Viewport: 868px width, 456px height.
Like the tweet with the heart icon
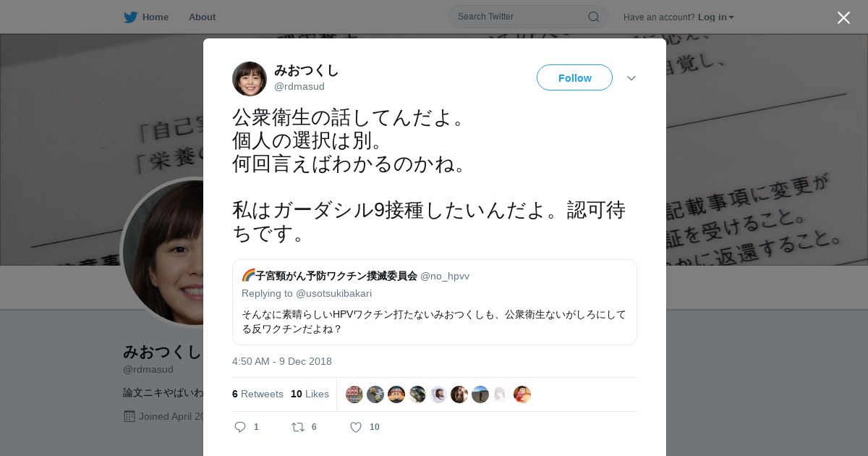[x=356, y=427]
